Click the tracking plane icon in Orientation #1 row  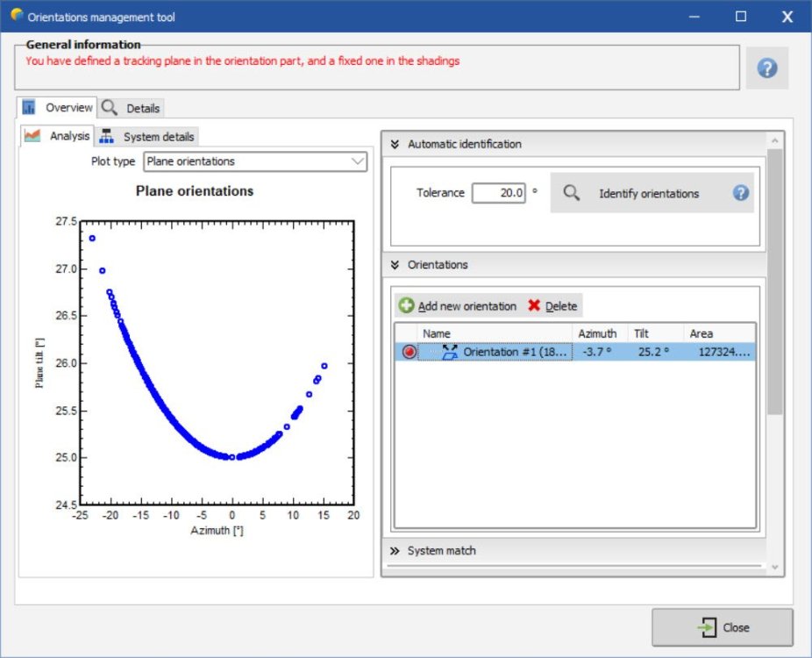click(450, 352)
